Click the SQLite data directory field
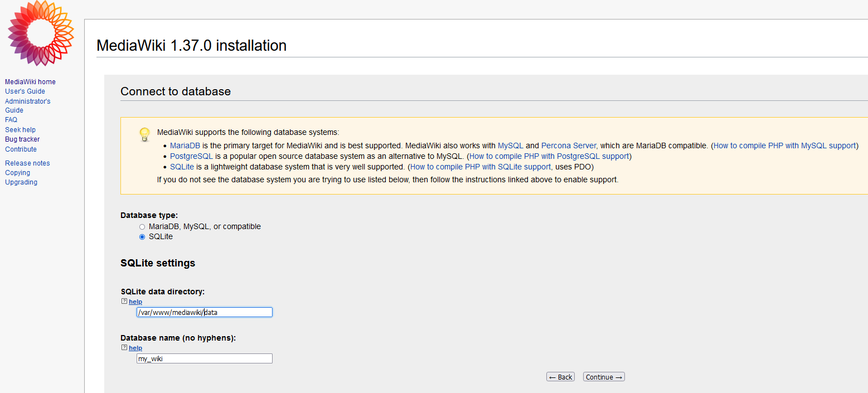This screenshot has height=393, width=868. click(x=204, y=313)
